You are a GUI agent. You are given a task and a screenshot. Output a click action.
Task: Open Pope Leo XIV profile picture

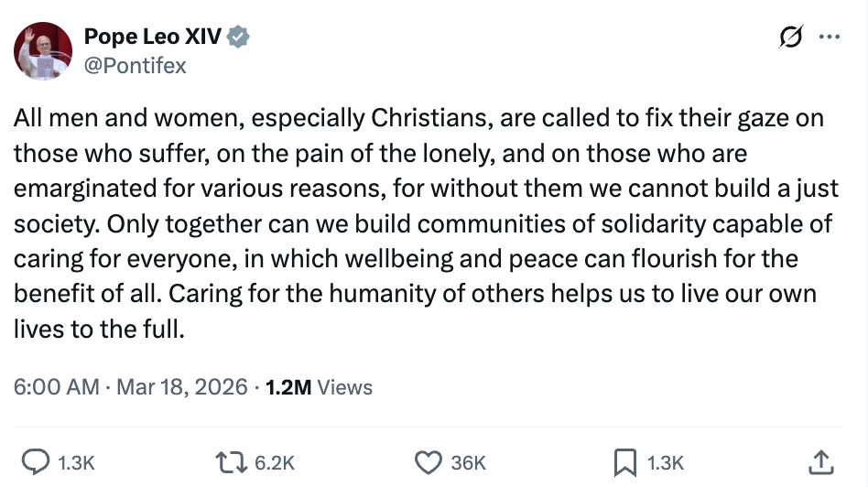[43, 51]
